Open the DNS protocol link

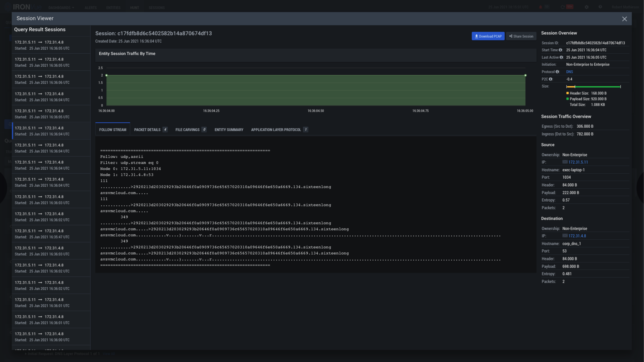click(x=570, y=72)
